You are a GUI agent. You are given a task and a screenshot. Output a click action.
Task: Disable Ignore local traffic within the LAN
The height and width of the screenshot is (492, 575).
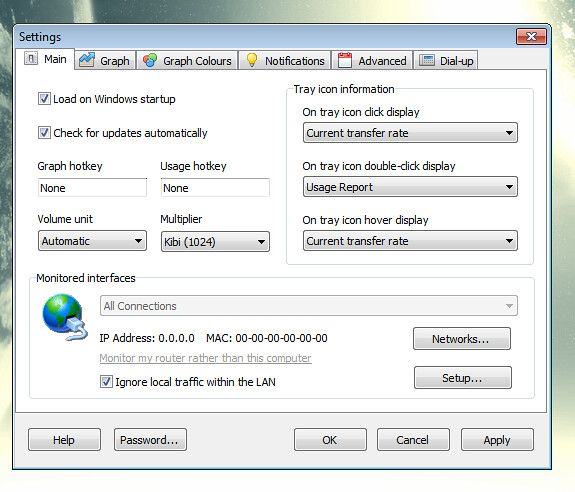click(x=106, y=382)
